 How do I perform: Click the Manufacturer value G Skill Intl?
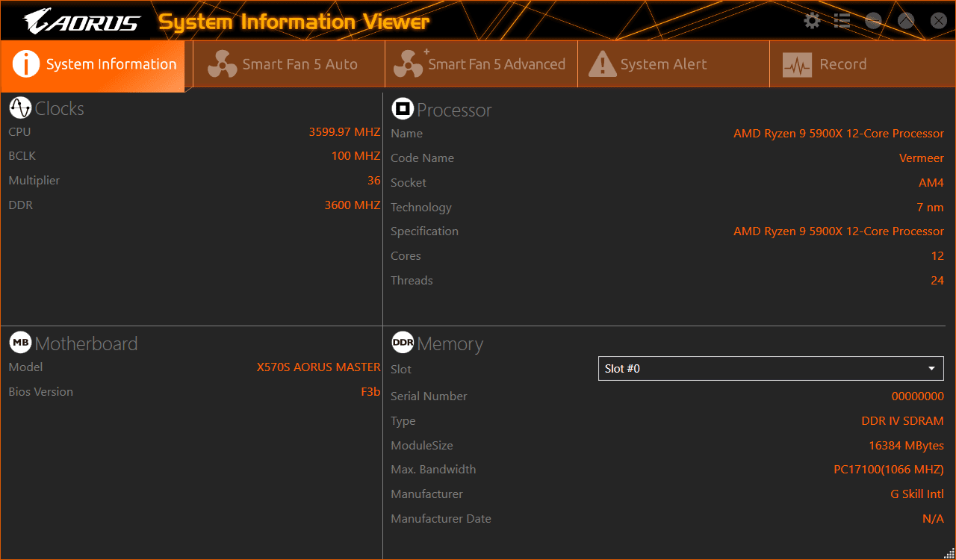coord(917,494)
